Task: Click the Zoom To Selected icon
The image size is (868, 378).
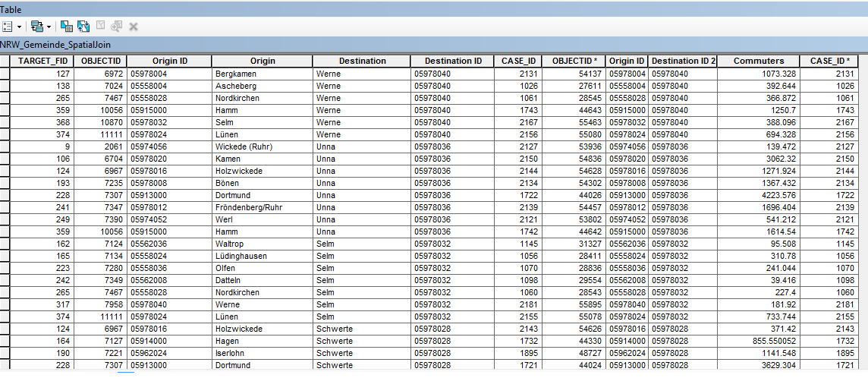Action: point(116,26)
